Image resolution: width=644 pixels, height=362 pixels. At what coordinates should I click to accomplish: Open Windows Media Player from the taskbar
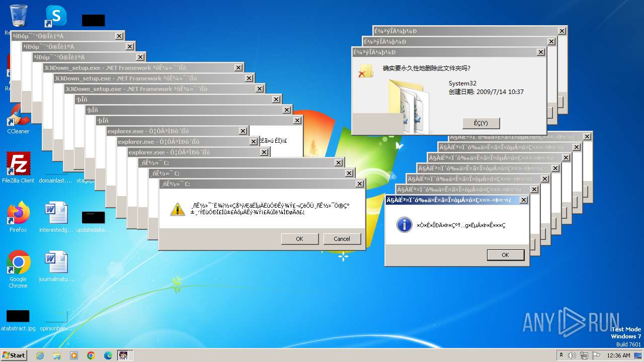click(x=74, y=355)
